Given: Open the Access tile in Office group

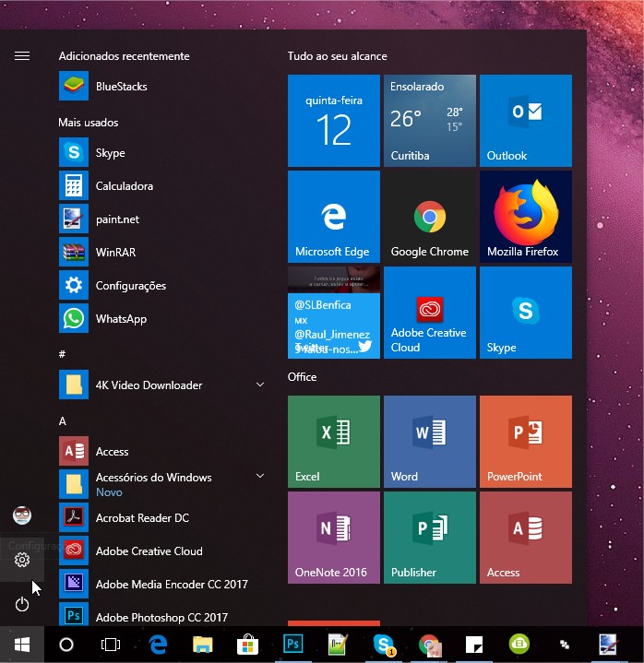Looking at the screenshot, I should pyautogui.click(x=526, y=538).
